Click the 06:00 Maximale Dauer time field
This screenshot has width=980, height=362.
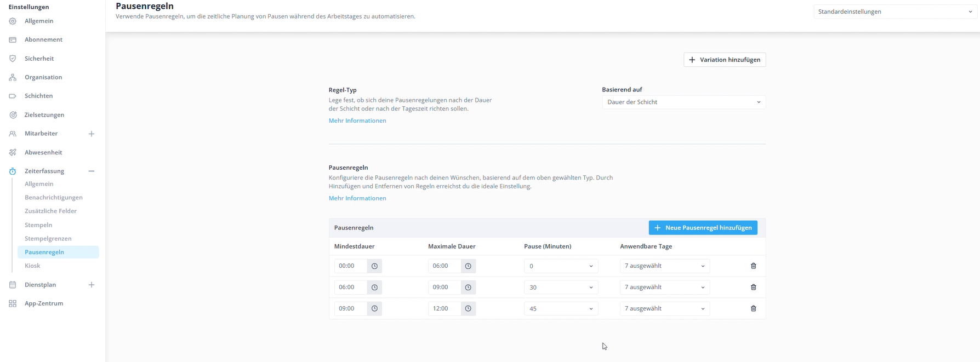click(445, 266)
